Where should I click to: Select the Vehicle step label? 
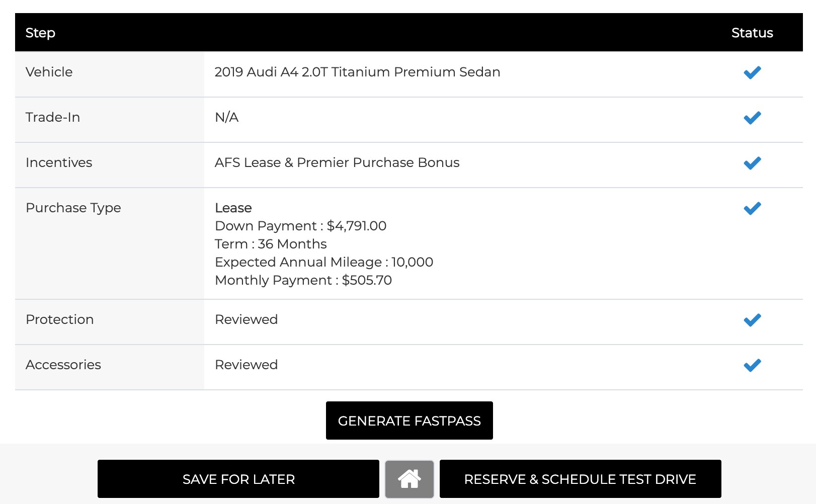click(x=49, y=72)
